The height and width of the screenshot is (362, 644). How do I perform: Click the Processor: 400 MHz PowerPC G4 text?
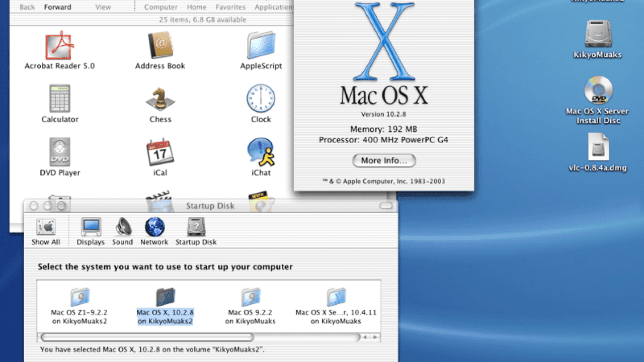tap(383, 140)
